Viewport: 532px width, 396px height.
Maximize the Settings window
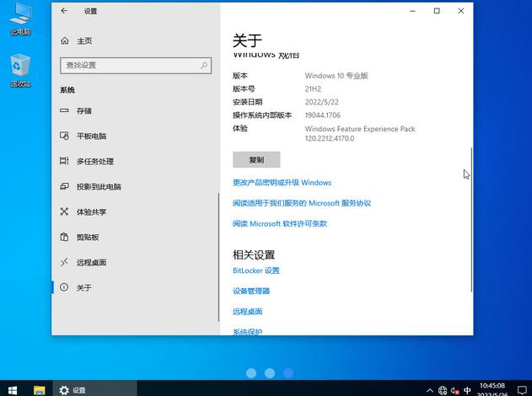437,11
